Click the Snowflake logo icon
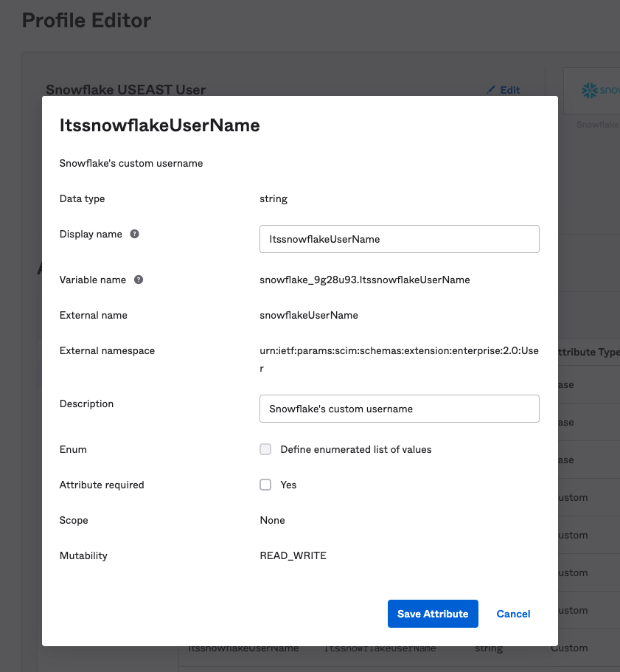Screen dimensions: 620x672 590,91
